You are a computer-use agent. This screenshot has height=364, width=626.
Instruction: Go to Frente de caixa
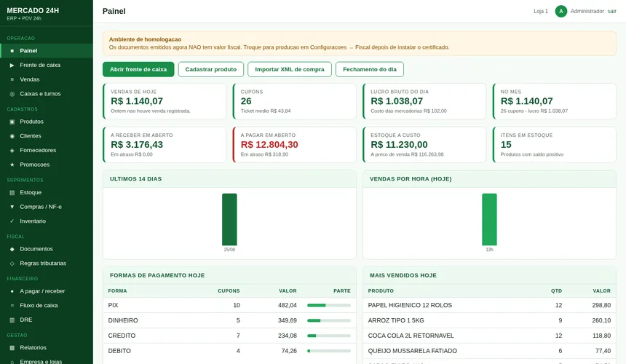click(x=47, y=65)
